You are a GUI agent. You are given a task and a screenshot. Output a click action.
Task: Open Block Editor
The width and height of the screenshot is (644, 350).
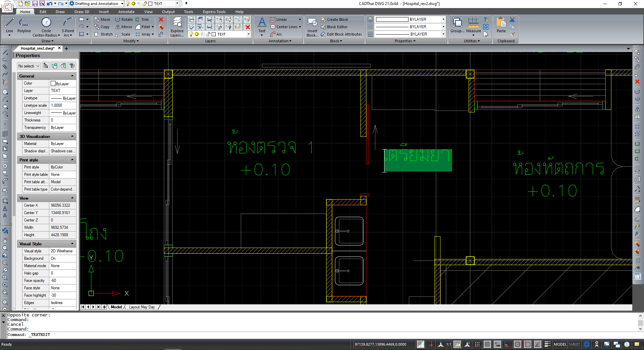(334, 27)
